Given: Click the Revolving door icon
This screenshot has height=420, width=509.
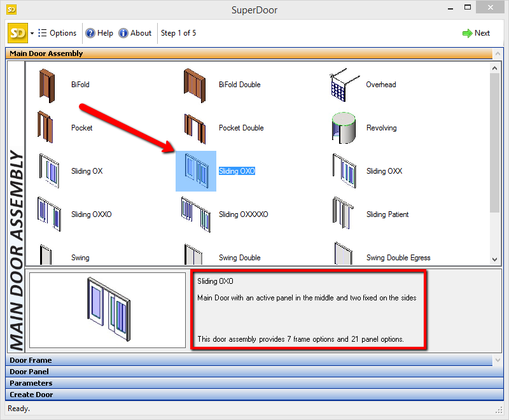Looking at the screenshot, I should tap(344, 128).
